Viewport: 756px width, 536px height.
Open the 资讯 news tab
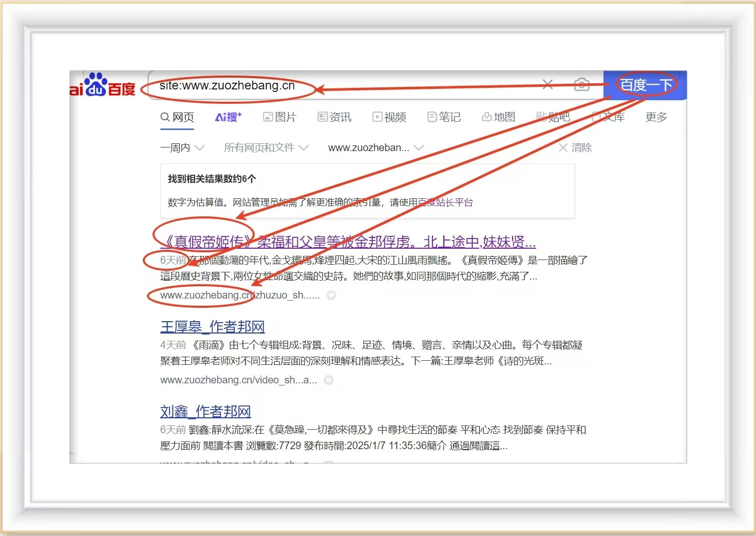[334, 117]
